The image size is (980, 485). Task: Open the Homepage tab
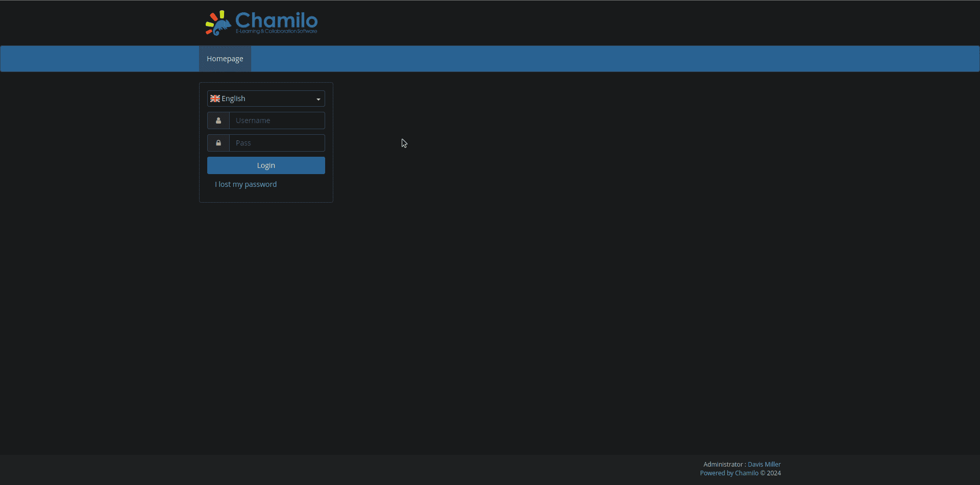click(225, 59)
